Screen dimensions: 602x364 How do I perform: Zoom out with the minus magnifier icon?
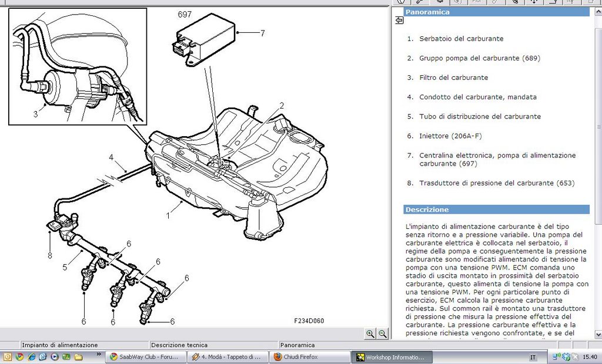[x=382, y=333]
